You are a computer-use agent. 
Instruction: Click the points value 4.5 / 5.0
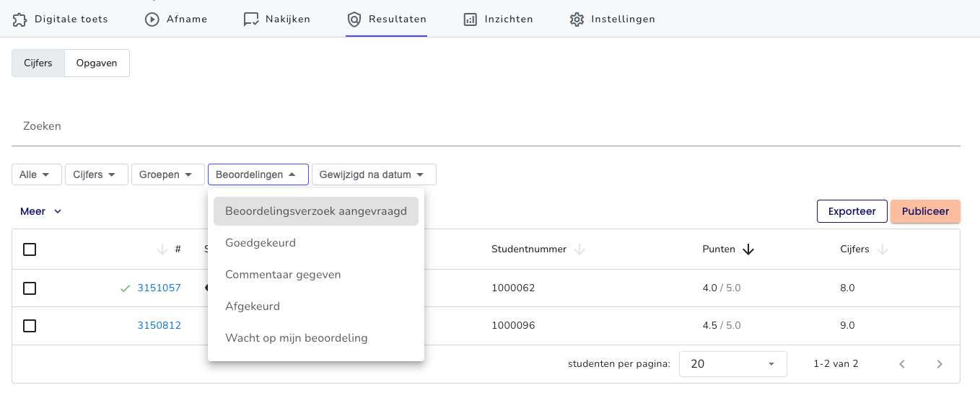[x=722, y=326]
